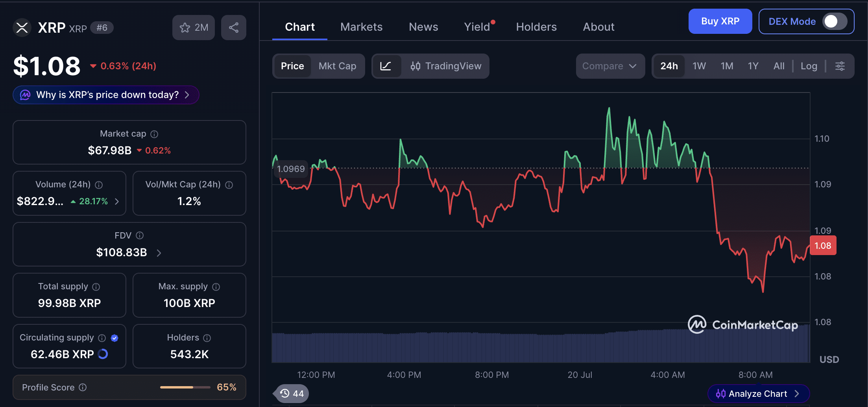This screenshot has height=407, width=868.
Task: Switch chart to Mkt Cap view
Action: point(338,66)
